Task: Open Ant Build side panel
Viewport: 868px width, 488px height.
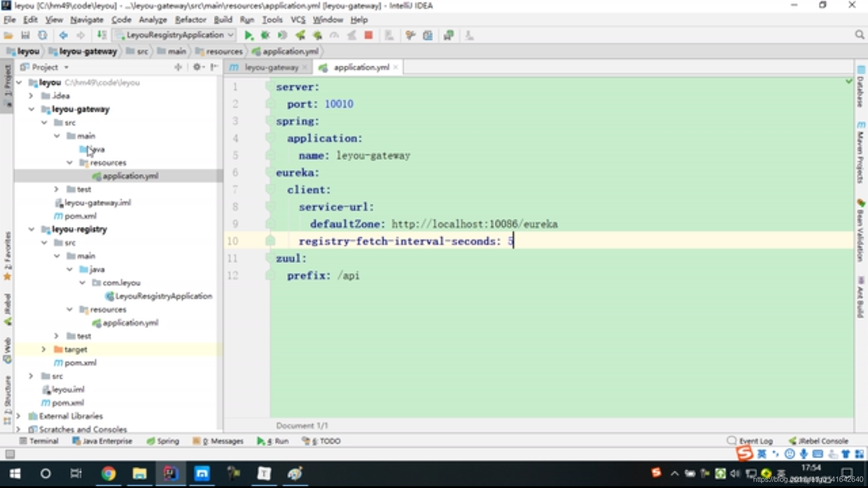Action: pyautogui.click(x=860, y=297)
